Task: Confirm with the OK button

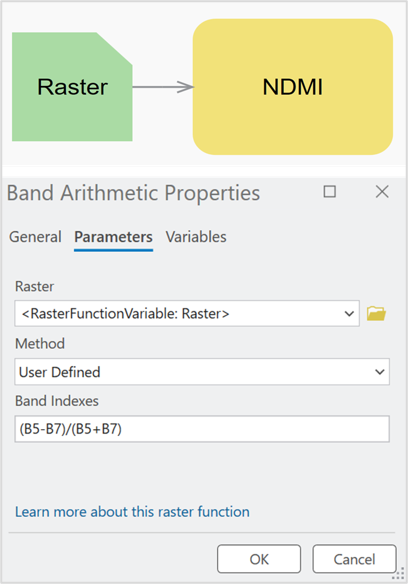Action: pos(259,559)
